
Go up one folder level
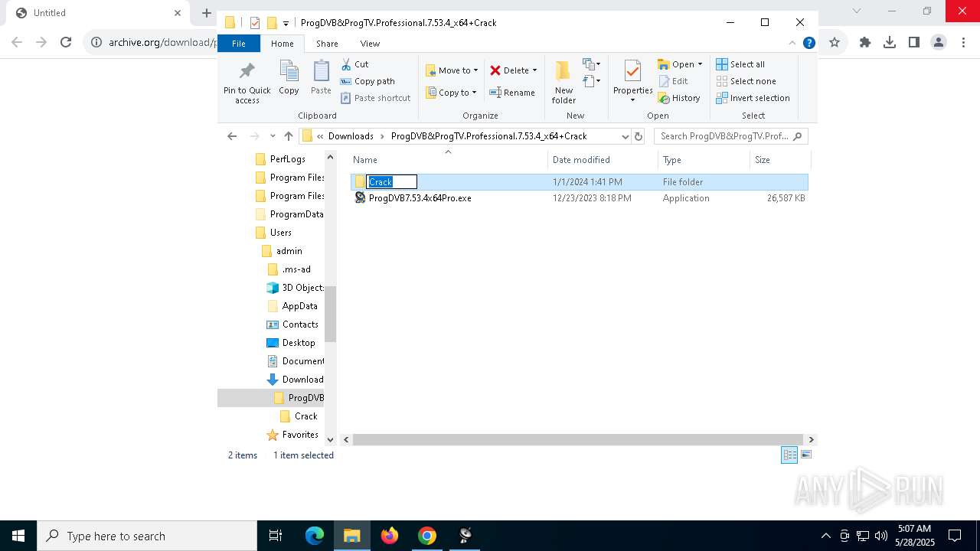pyautogui.click(x=288, y=136)
